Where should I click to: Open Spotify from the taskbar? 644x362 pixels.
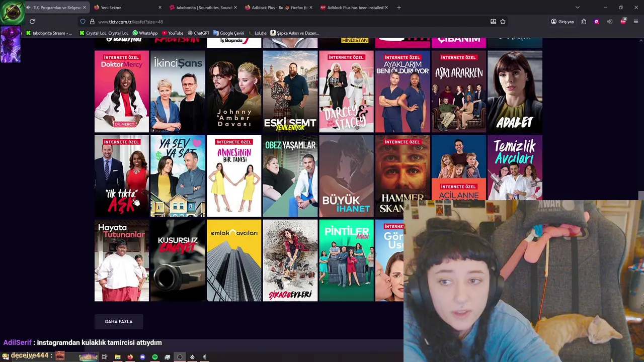pos(155,357)
